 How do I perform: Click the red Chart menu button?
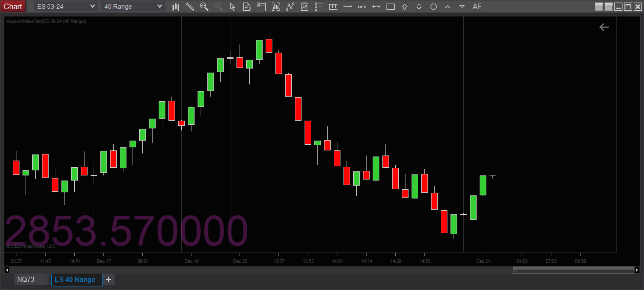[13, 6]
